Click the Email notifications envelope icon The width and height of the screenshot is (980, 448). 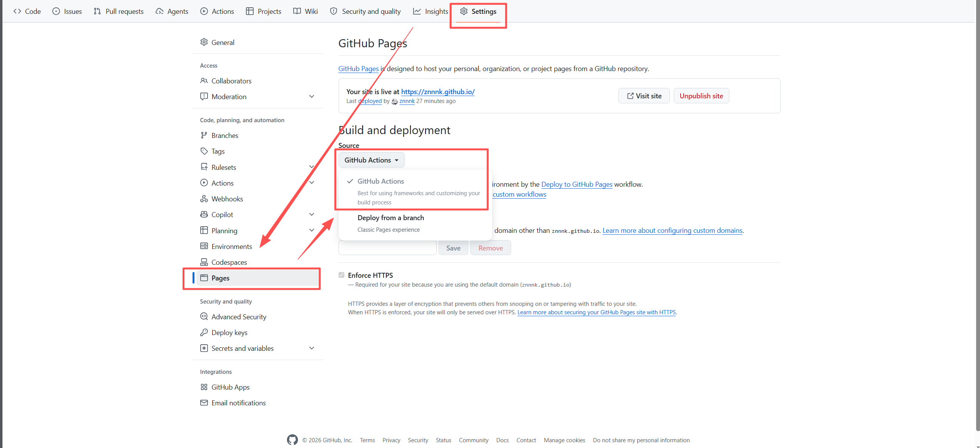point(204,403)
